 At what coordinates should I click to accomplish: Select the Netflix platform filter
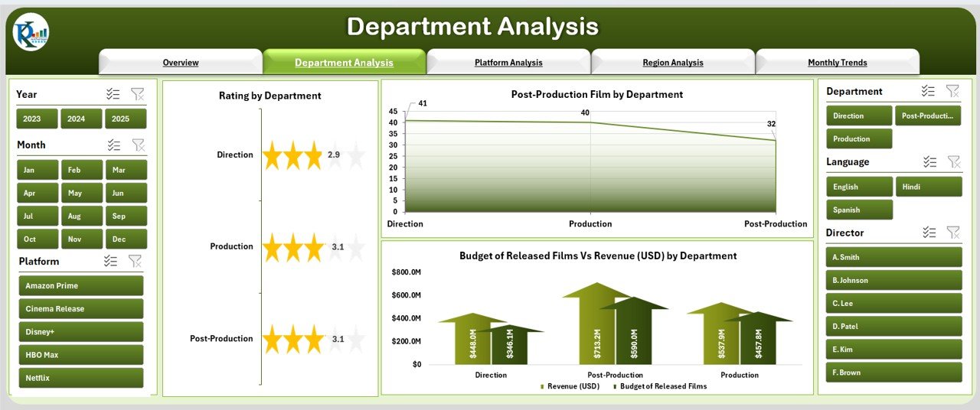80,378
